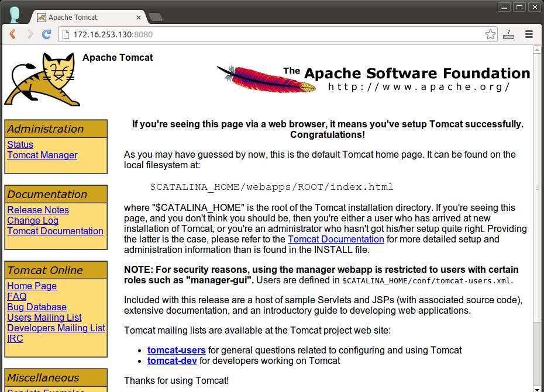This screenshot has width=544, height=392.
Task: Click the Tomcat cat logo image
Action: [42, 79]
